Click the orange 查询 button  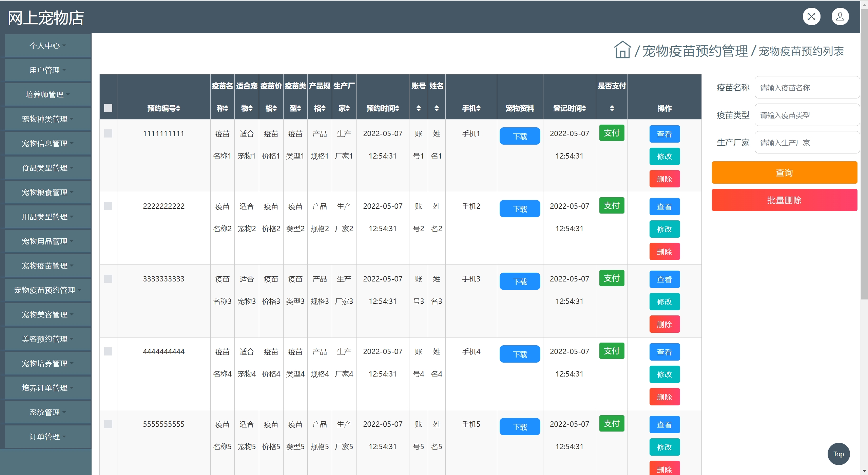(784, 173)
